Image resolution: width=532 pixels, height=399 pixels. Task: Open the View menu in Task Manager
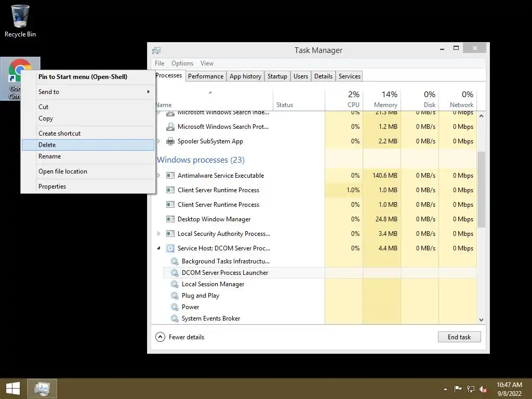coord(207,63)
